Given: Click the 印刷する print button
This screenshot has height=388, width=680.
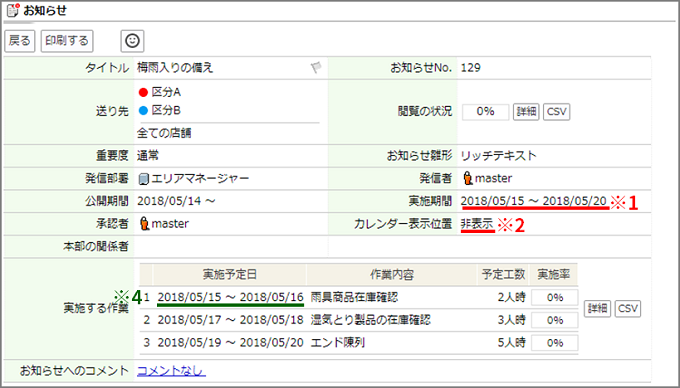Looking at the screenshot, I should click(67, 41).
